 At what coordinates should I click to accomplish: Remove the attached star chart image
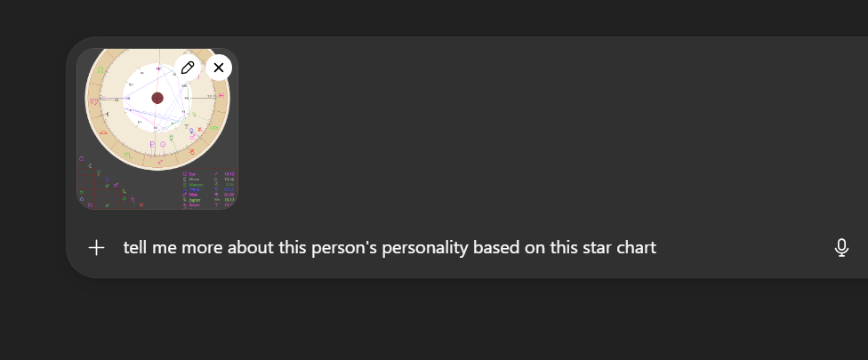pos(219,68)
